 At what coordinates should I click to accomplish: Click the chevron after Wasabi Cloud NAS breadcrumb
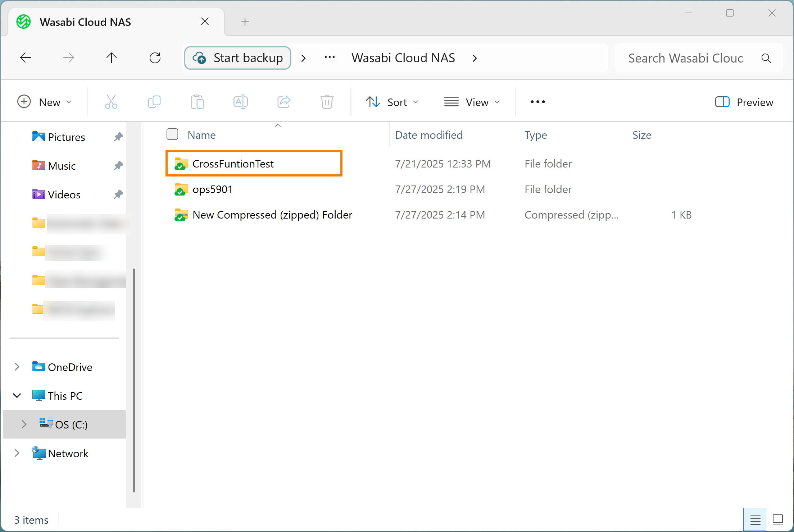(x=475, y=58)
